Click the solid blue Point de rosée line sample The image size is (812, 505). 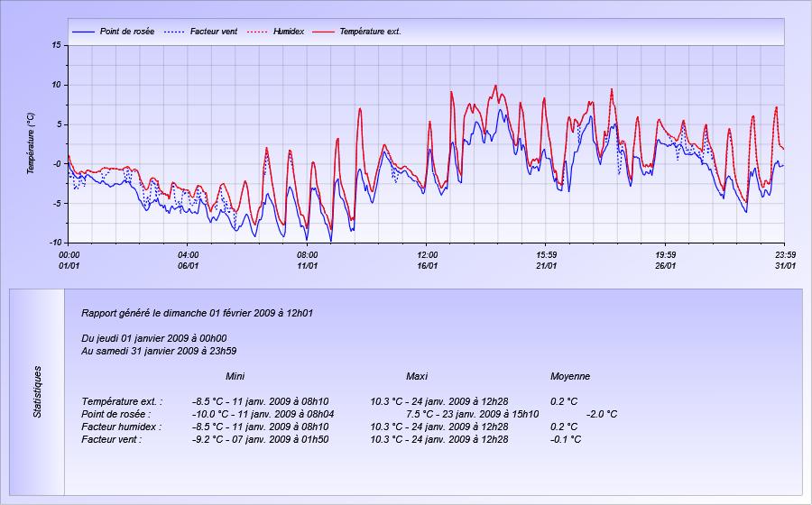(x=83, y=32)
